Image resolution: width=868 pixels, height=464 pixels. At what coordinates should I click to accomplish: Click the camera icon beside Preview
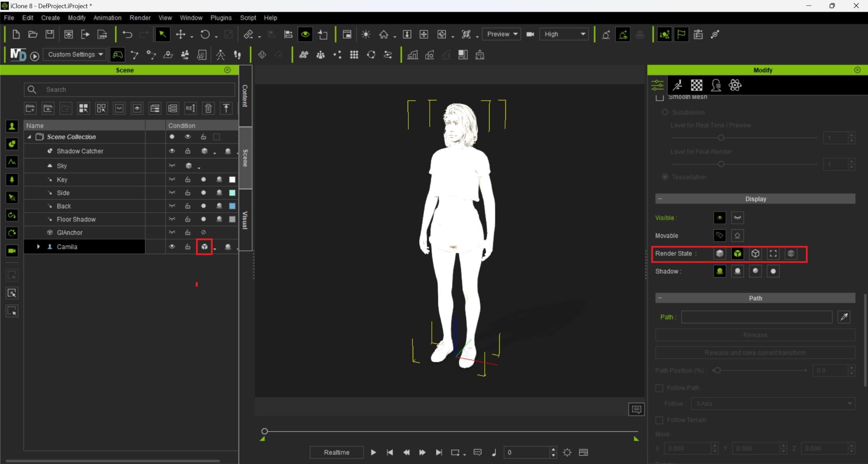point(530,34)
